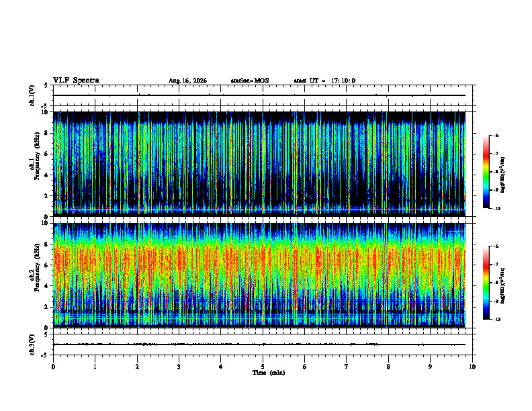Viewport: 532px width, 411px height.
Task: Click the ch.1 voltage waveform trace
Action: 259,95
